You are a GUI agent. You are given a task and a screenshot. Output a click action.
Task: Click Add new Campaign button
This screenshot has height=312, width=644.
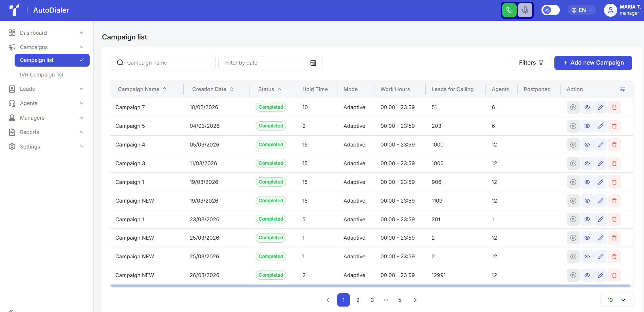coord(593,63)
